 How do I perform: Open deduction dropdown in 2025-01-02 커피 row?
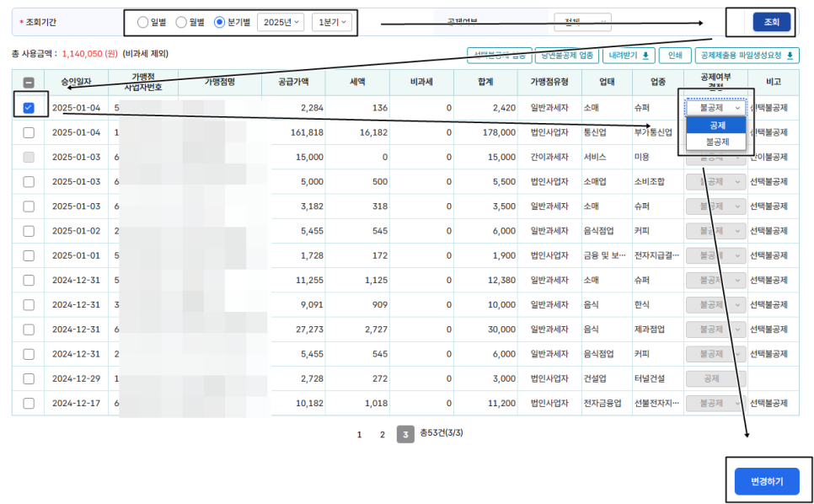pyautogui.click(x=715, y=231)
